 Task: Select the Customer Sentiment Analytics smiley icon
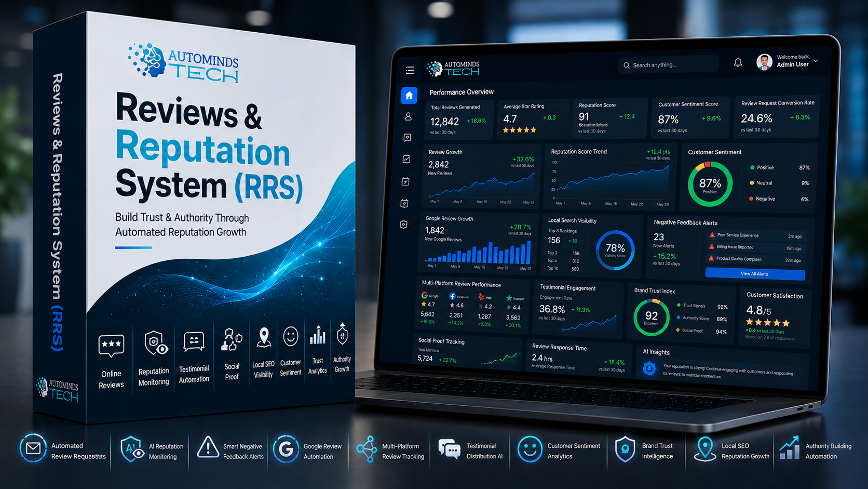click(530, 448)
